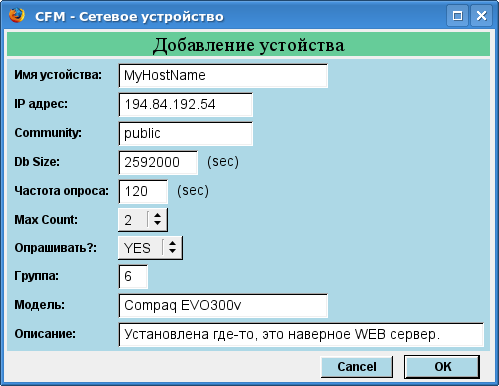The image size is (499, 386).
Task: Click the Добавление устойства header
Action: tap(249, 45)
